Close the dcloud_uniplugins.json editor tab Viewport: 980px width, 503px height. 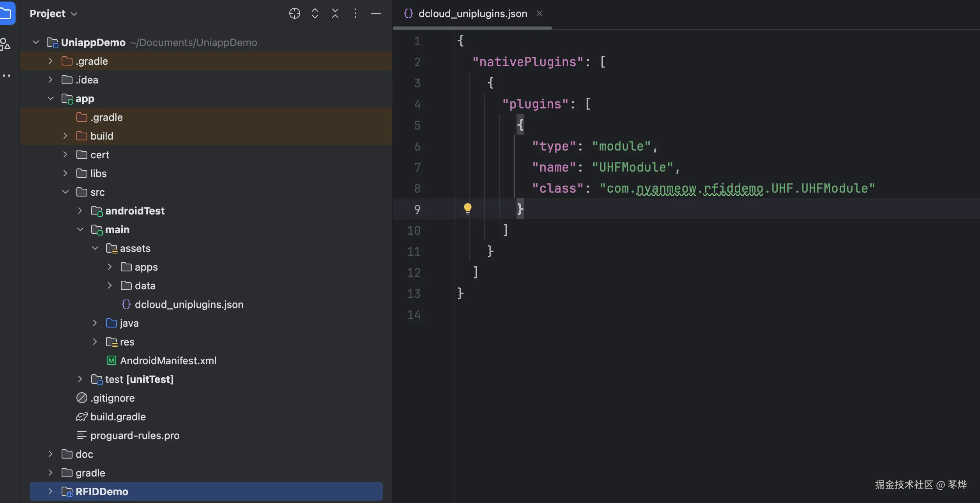pyautogui.click(x=540, y=14)
